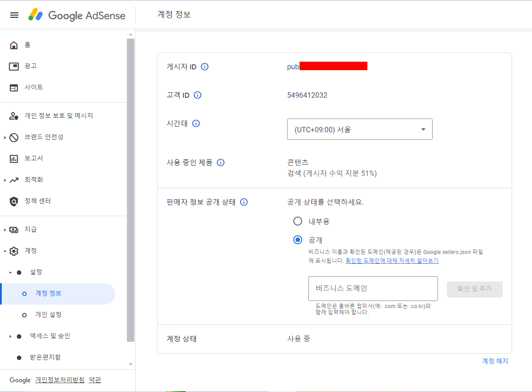Click the customer ID 5496412032
532x392 pixels.
click(307, 95)
